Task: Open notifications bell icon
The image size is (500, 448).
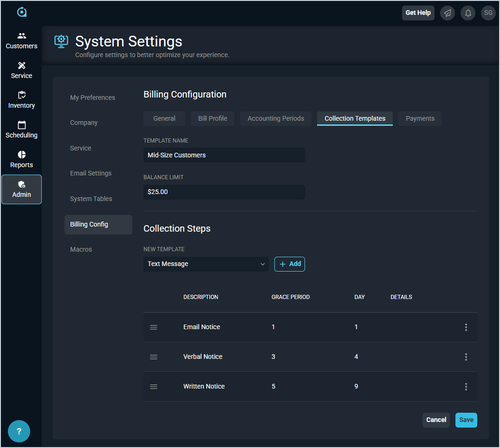Action: 468,13
